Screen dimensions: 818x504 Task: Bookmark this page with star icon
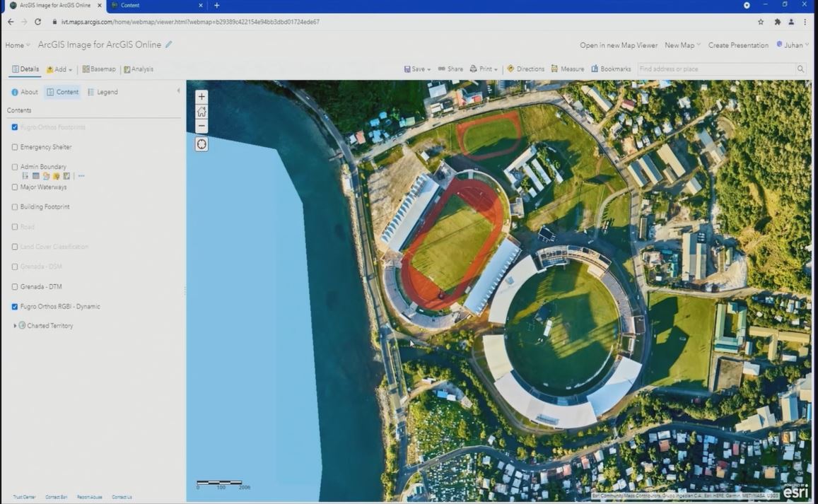click(x=761, y=22)
